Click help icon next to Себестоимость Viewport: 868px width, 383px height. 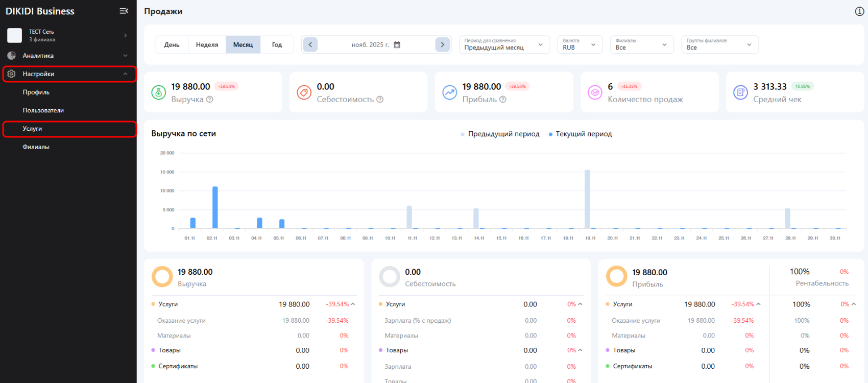[380, 100]
